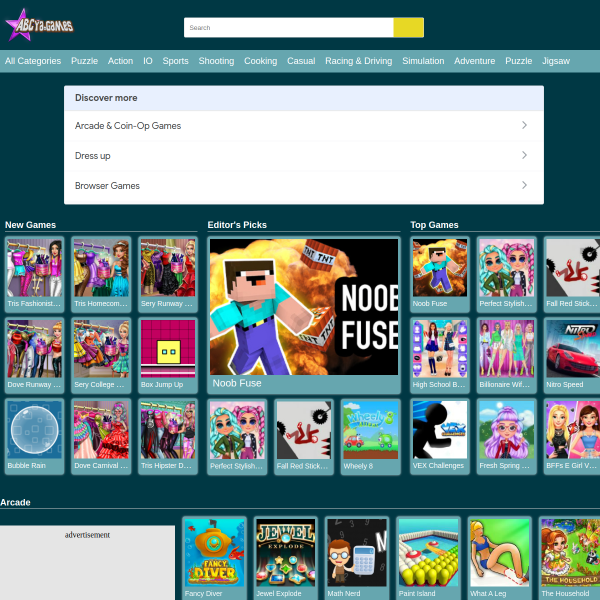Screen dimensions: 600x600
Task: Open the Math Nerd arcade game
Action: 357,558
